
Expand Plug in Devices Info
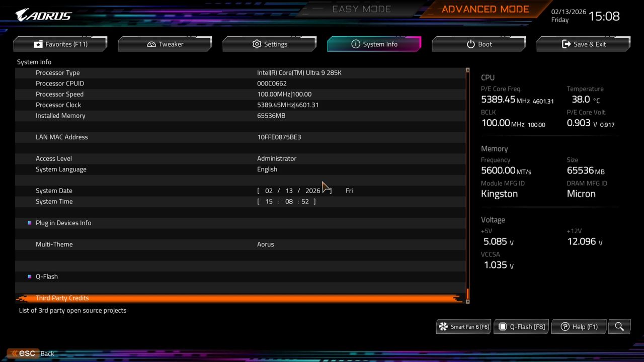pos(63,223)
